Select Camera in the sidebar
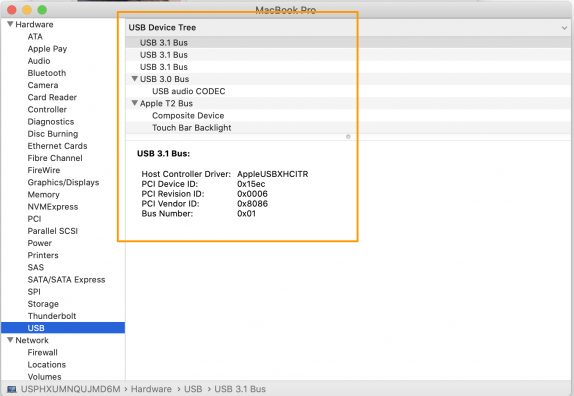The width and height of the screenshot is (574, 396). coord(43,85)
